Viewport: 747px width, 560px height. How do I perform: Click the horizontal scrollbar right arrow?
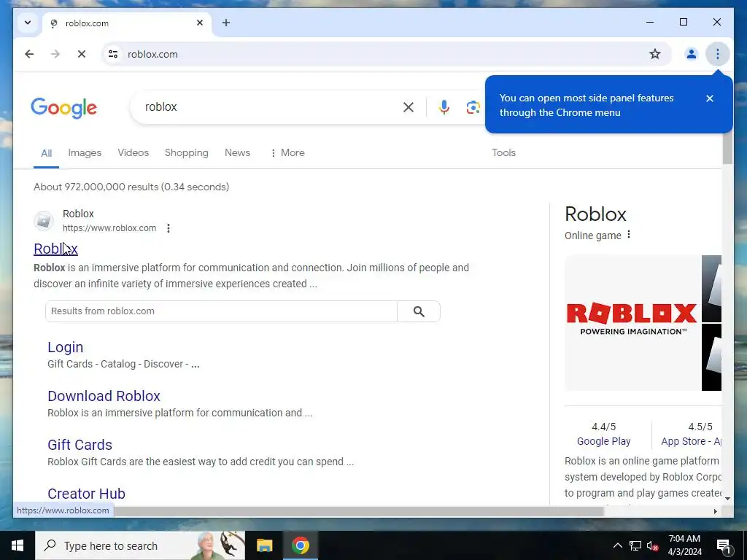[x=715, y=511]
